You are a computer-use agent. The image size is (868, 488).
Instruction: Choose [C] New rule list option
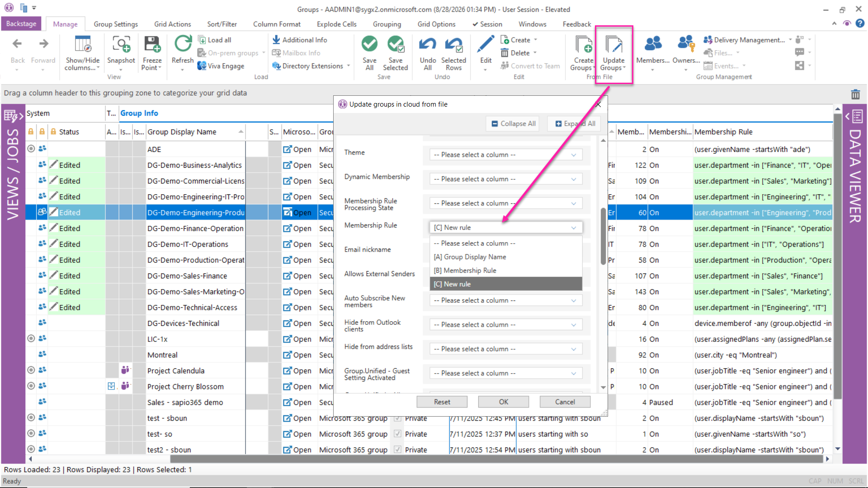tap(505, 284)
